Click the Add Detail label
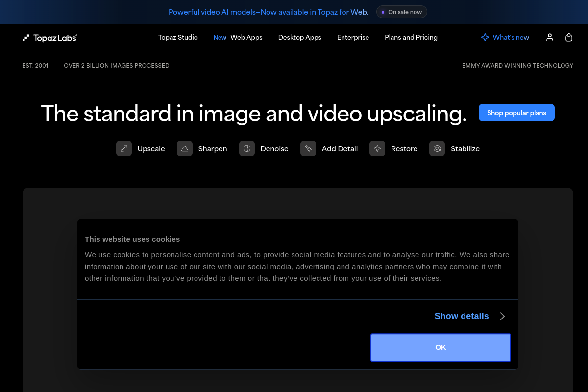Image resolution: width=588 pixels, height=392 pixels. (x=340, y=148)
